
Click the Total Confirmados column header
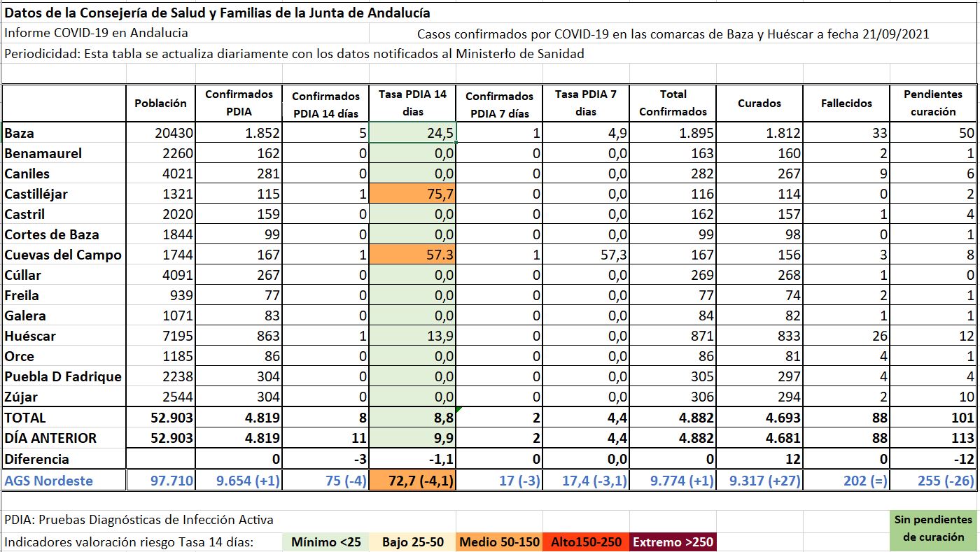click(x=673, y=103)
